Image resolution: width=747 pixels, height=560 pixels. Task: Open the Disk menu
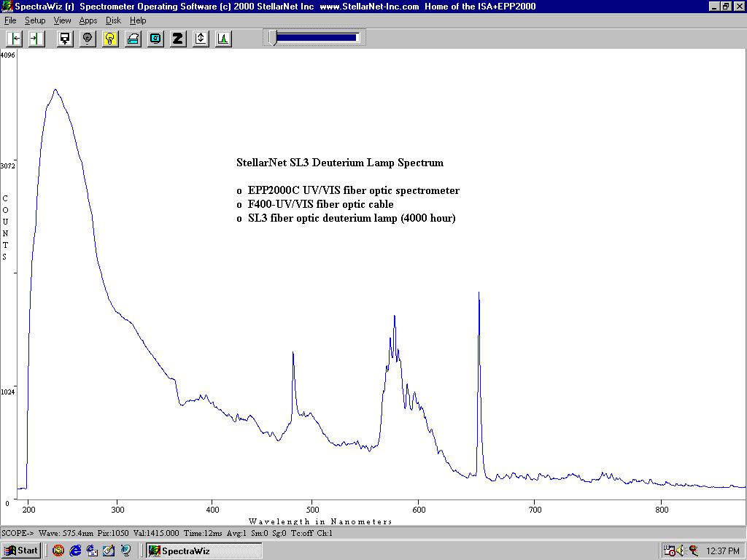point(113,20)
